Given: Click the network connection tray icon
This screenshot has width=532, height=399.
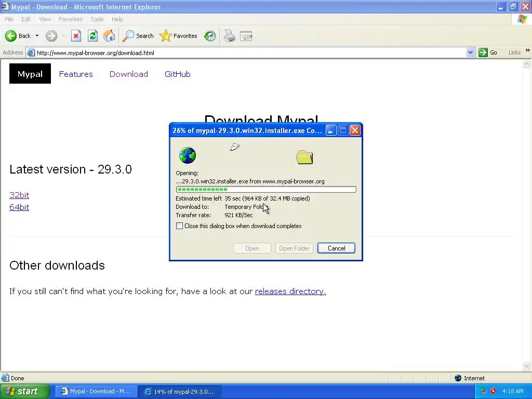Looking at the screenshot, I should (484, 391).
